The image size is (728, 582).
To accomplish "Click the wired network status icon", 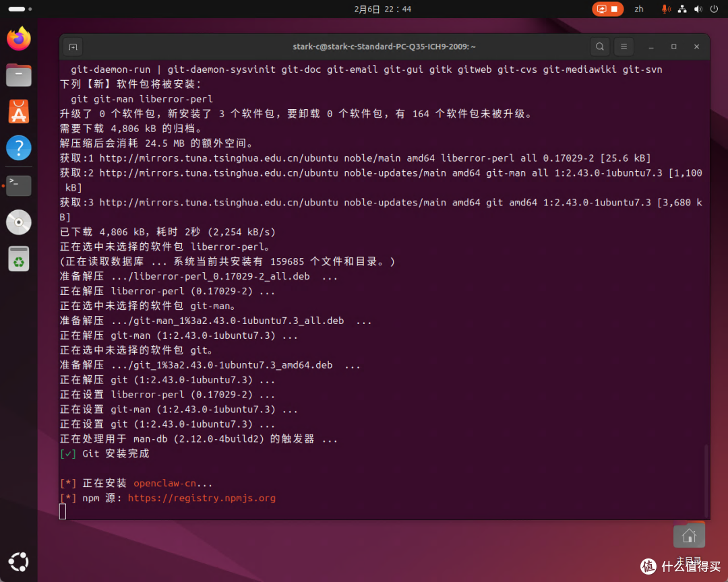I will tap(682, 9).
